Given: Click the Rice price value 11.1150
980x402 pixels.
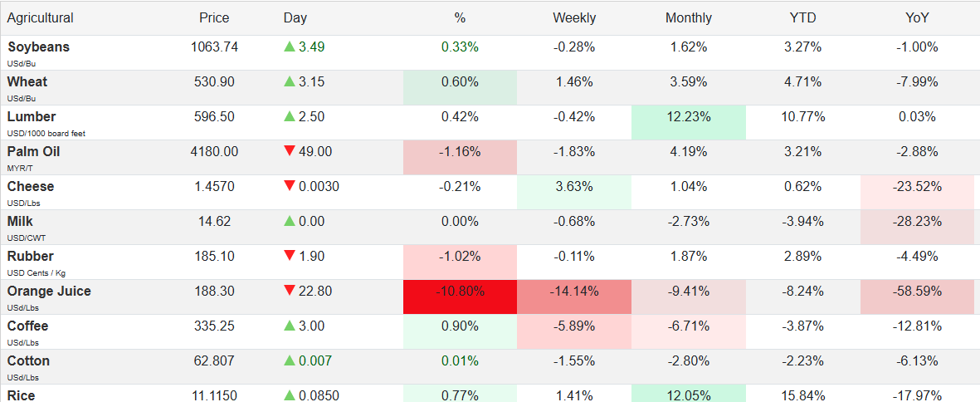Looking at the screenshot, I should (214, 396).
